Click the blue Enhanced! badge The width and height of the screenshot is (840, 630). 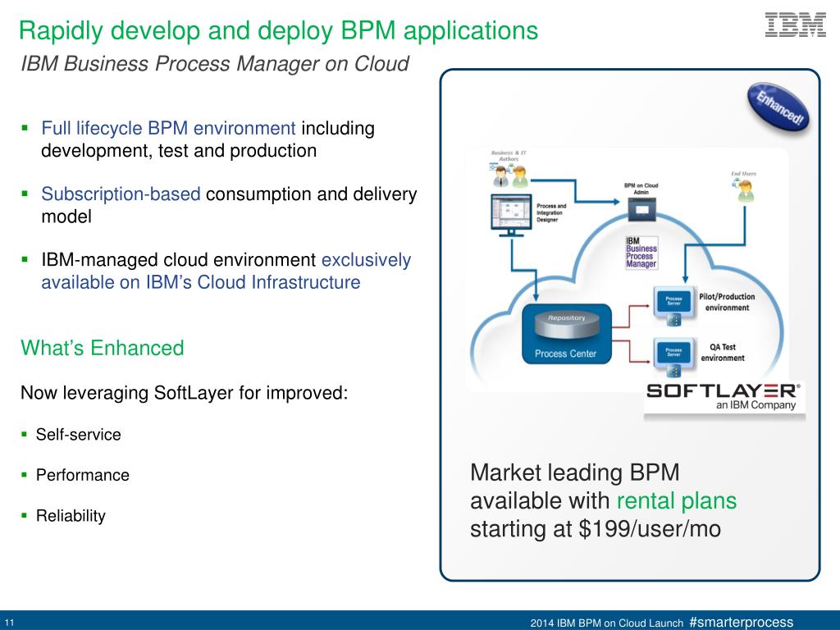[x=778, y=109]
